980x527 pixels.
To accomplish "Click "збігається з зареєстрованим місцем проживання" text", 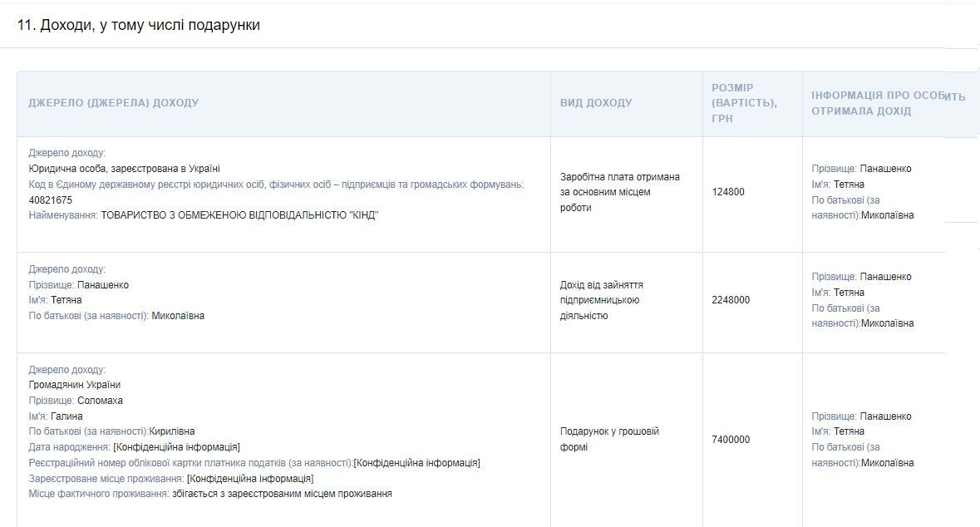I will click(282, 494).
